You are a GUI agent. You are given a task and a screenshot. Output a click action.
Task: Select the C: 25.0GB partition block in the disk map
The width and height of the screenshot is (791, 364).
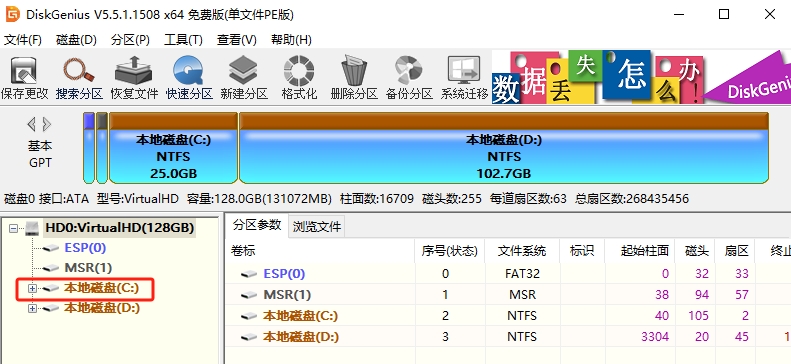tap(174, 148)
